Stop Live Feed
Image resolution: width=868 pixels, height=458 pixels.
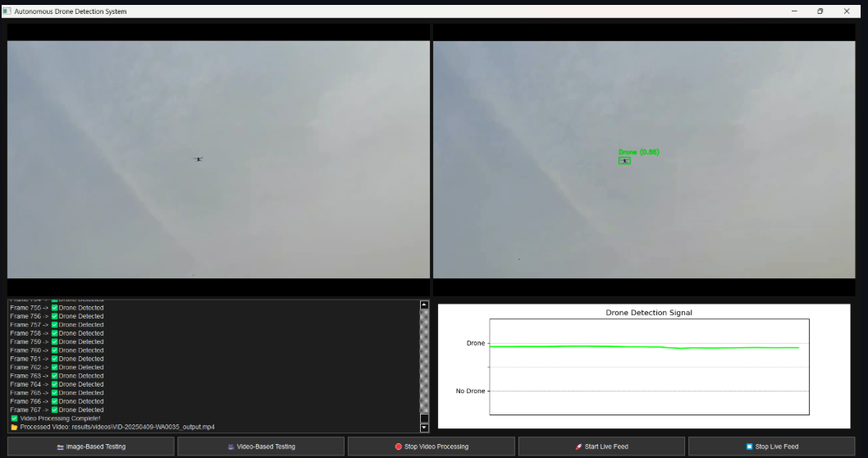click(772, 447)
